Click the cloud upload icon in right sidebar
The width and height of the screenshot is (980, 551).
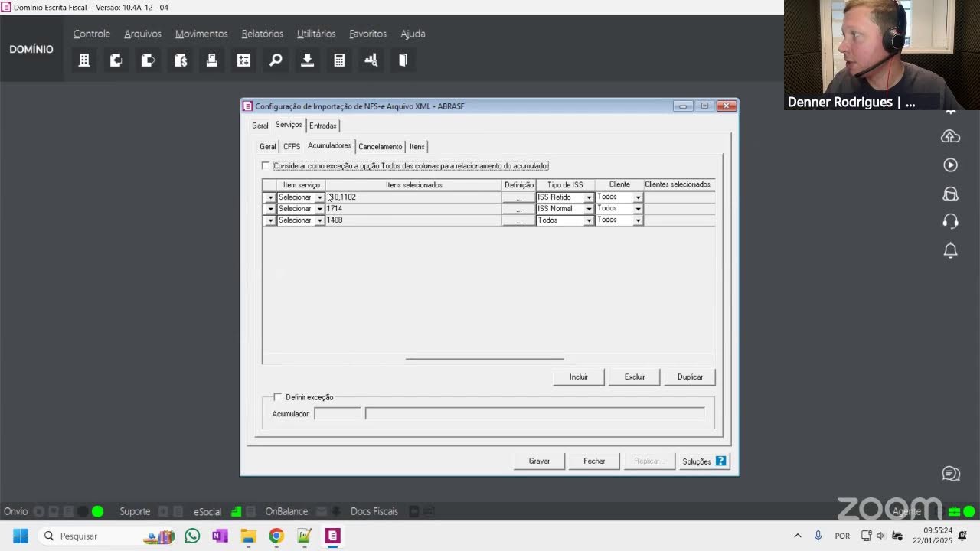(x=951, y=137)
